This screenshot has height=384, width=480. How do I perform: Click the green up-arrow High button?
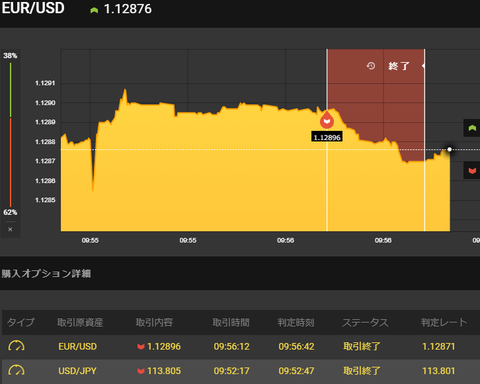tap(472, 128)
